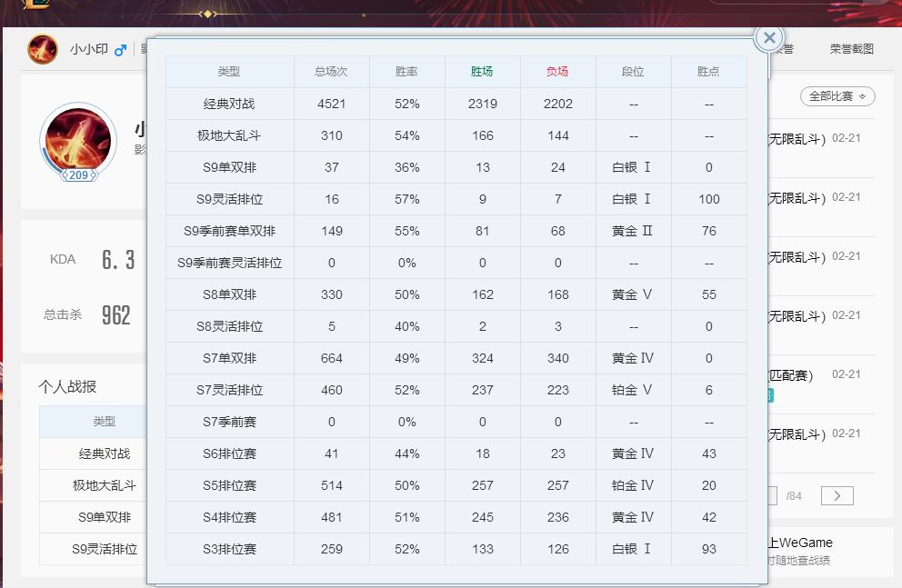Click username 小小印 in the header
902x588 pixels.
(87, 50)
